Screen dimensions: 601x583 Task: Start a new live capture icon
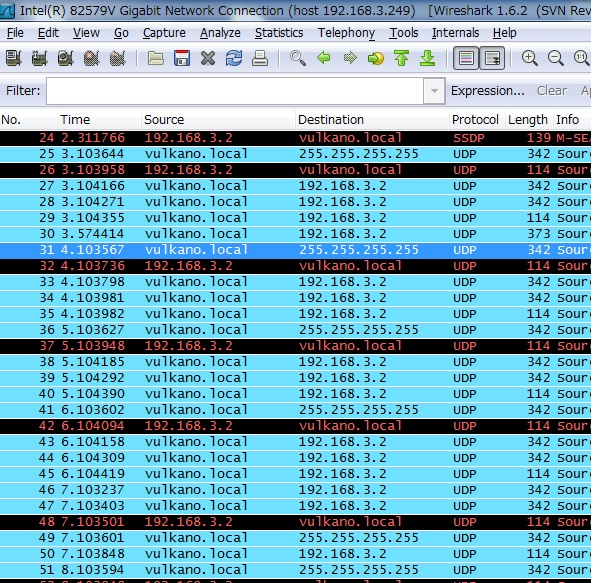click(66, 59)
